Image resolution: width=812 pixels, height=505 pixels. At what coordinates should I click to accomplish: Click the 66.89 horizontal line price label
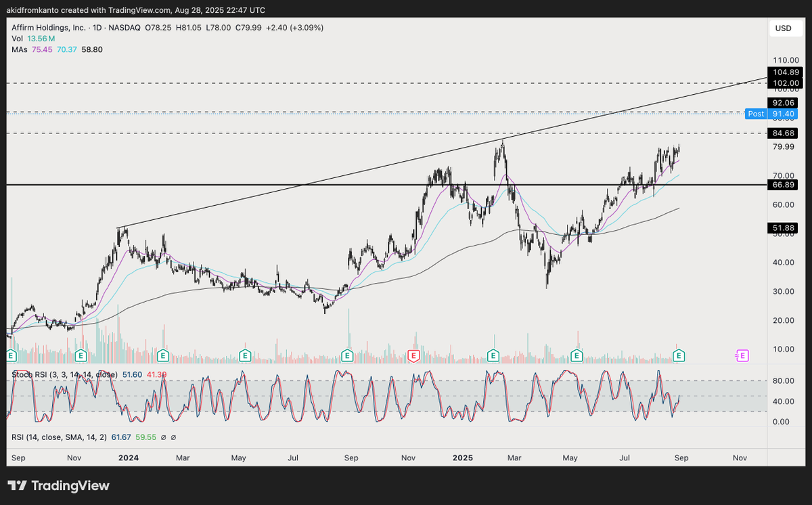coord(783,184)
